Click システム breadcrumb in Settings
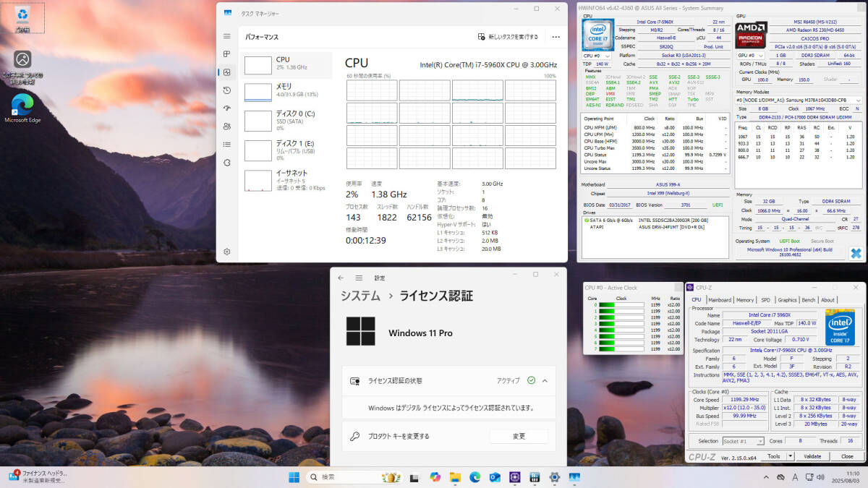 360,296
